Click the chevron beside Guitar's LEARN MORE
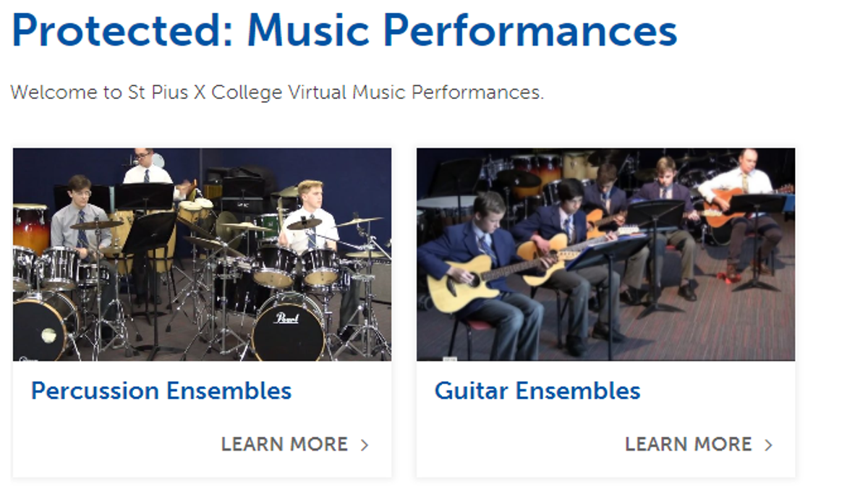Viewport: 868px width, 497px height. pos(768,445)
